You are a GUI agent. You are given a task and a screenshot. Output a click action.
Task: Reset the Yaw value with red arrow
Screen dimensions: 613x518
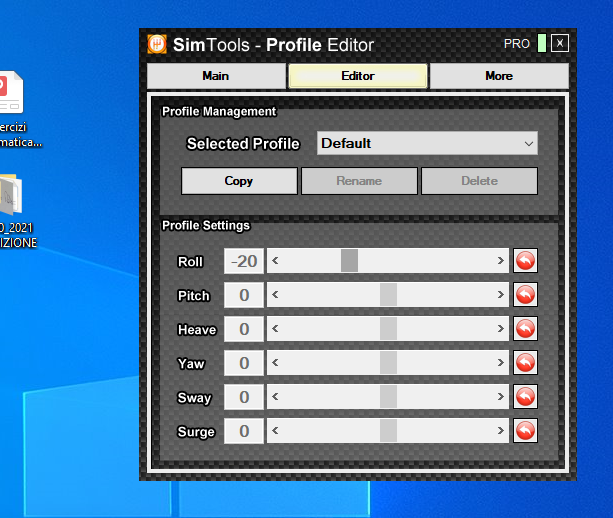coord(525,363)
